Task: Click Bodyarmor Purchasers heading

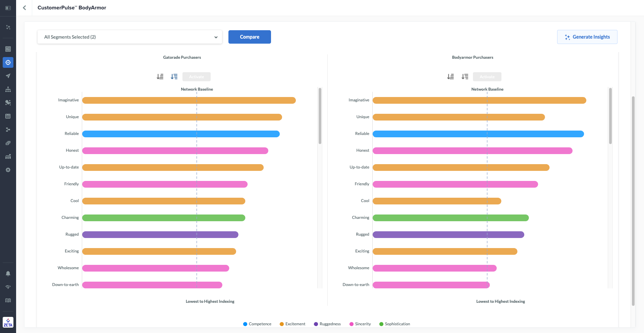Action: pos(473,57)
